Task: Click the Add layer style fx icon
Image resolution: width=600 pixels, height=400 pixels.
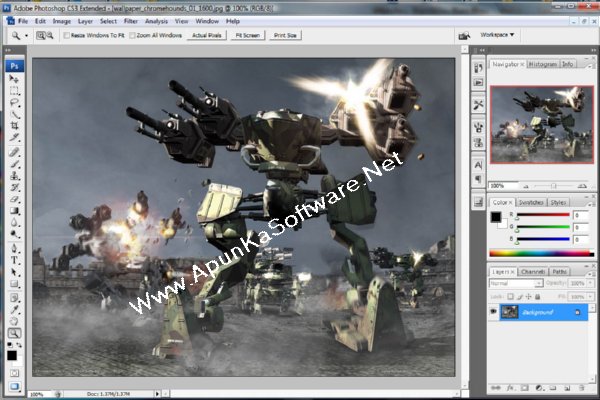Action: 510,388
